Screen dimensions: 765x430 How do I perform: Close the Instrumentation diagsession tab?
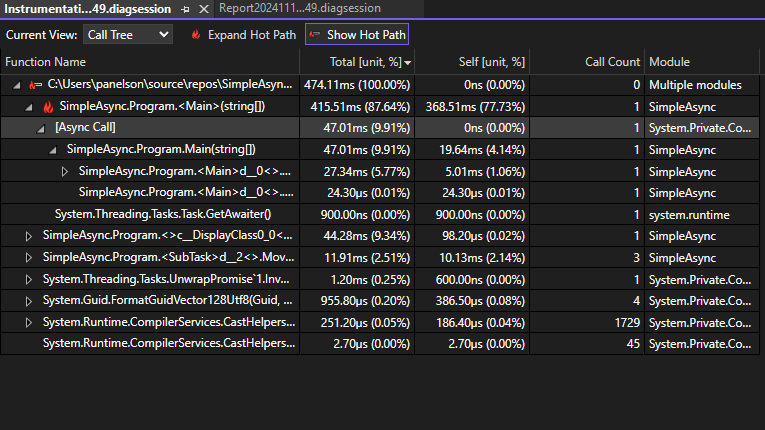pos(204,9)
